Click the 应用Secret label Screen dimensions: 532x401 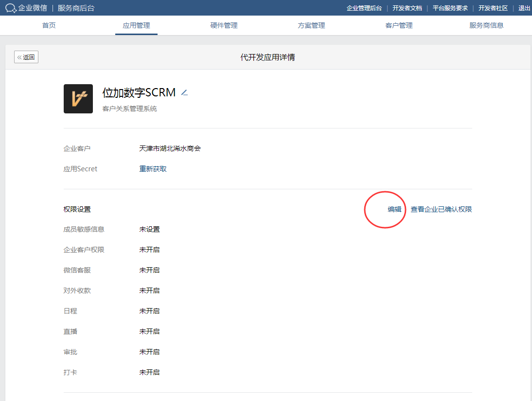(x=80, y=169)
